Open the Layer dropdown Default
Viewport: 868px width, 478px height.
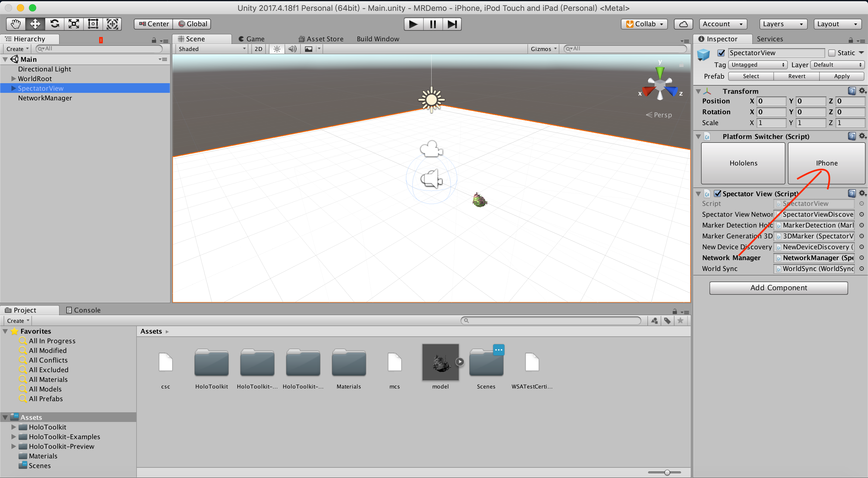pos(837,65)
